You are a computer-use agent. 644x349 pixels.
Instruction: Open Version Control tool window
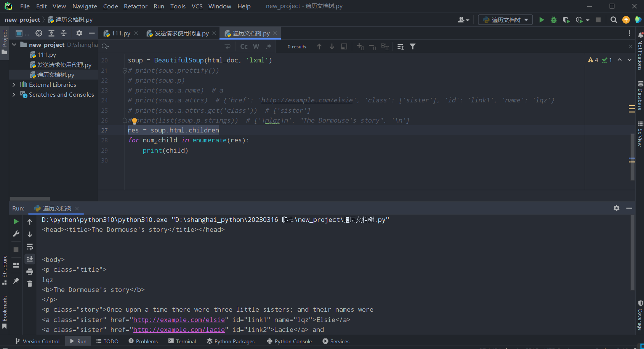[37, 341]
